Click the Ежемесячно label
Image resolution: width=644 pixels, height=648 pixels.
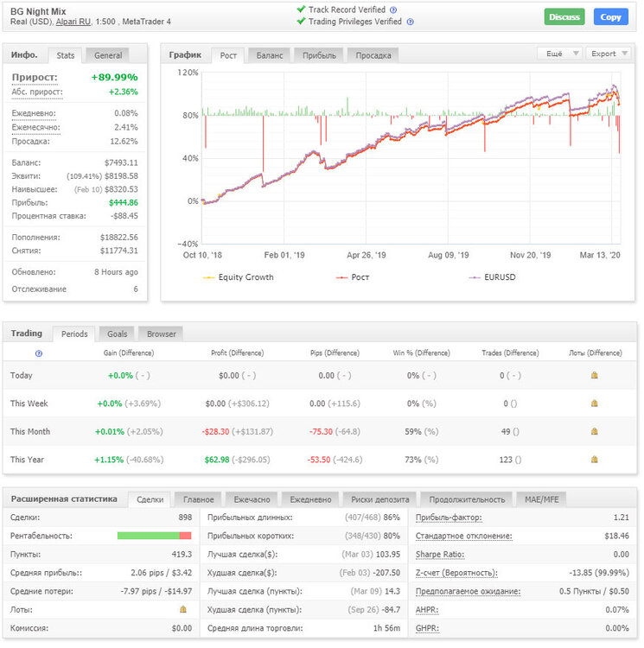pos(36,127)
